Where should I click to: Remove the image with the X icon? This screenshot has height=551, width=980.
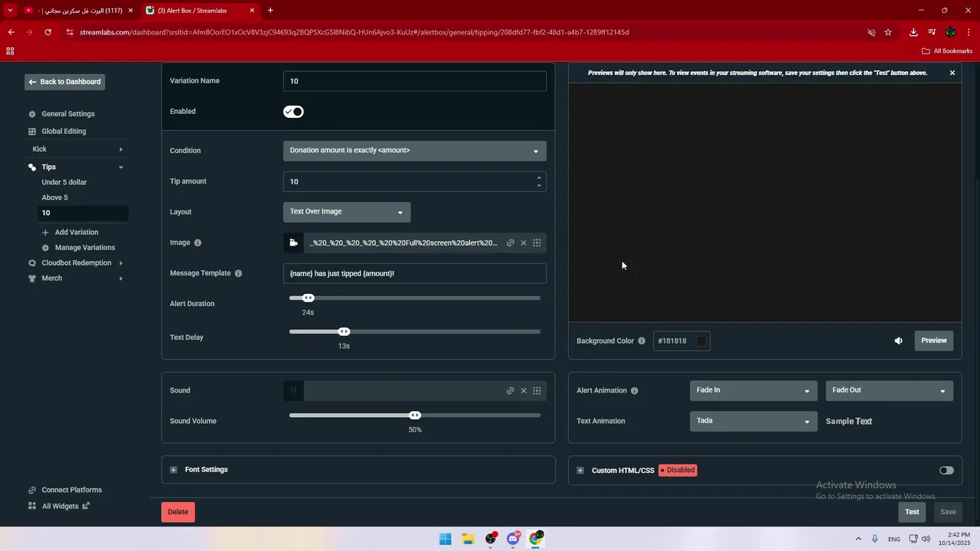pos(524,243)
